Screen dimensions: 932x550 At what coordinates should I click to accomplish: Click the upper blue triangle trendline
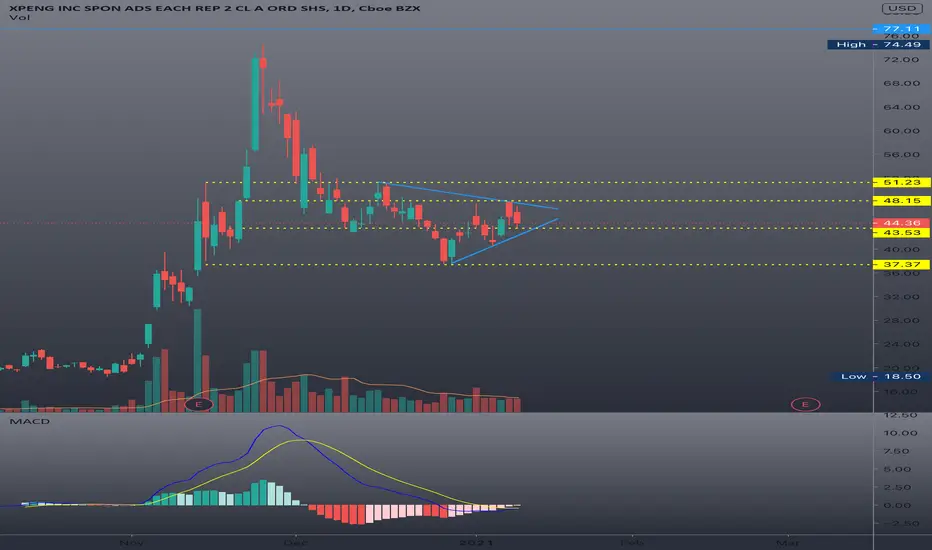[x=470, y=196]
